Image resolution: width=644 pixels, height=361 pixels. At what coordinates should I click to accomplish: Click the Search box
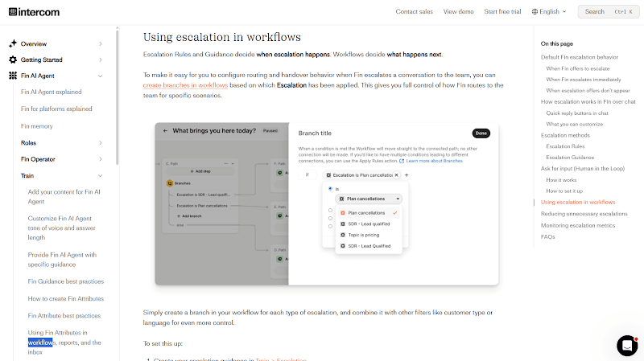tap(609, 11)
